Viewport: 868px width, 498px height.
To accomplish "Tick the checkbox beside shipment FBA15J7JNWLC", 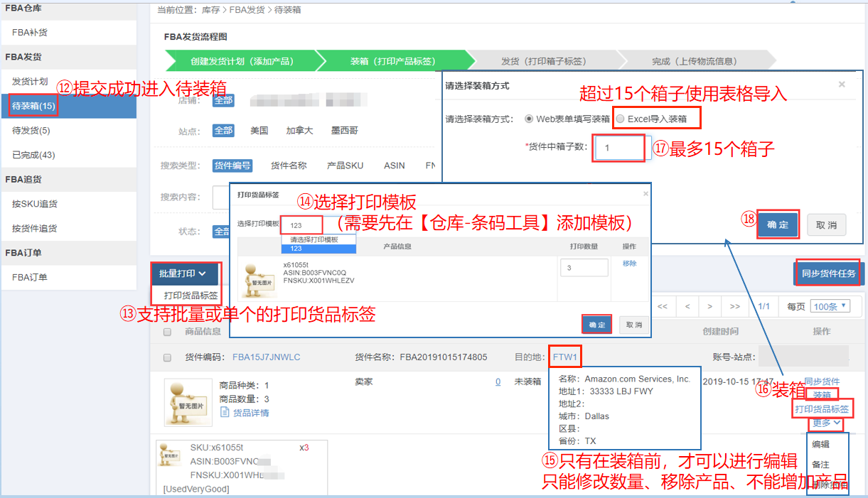I will click(168, 357).
